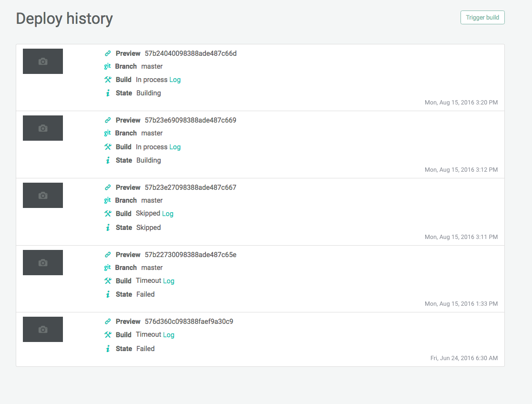Image resolution: width=532 pixels, height=404 pixels.
Task: Click the State info icon in first deploy
Action: [108, 93]
